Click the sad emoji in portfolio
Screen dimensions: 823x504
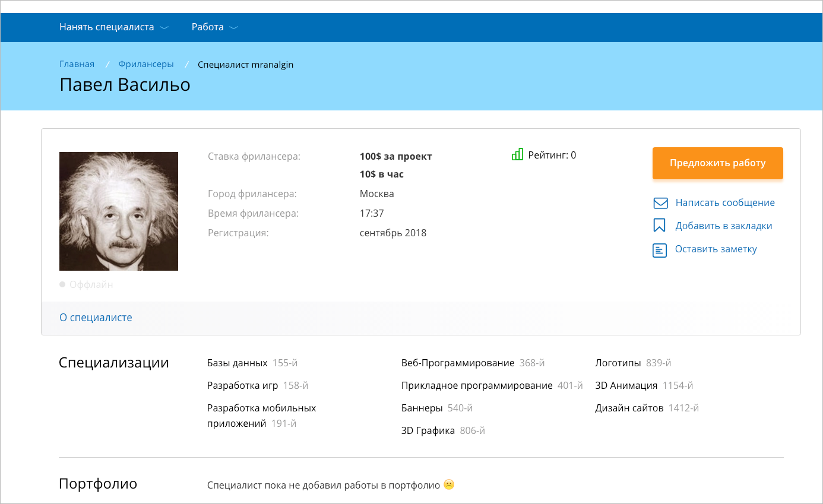click(x=449, y=484)
